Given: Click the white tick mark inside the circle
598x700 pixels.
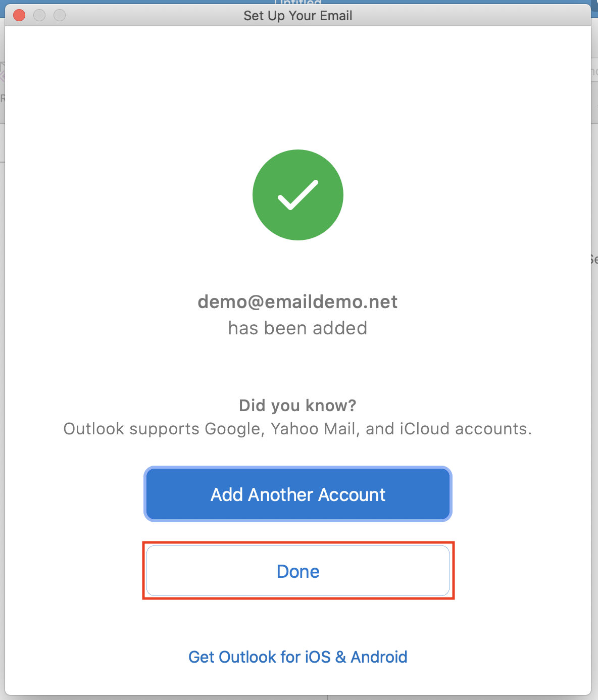Looking at the screenshot, I should [x=298, y=195].
